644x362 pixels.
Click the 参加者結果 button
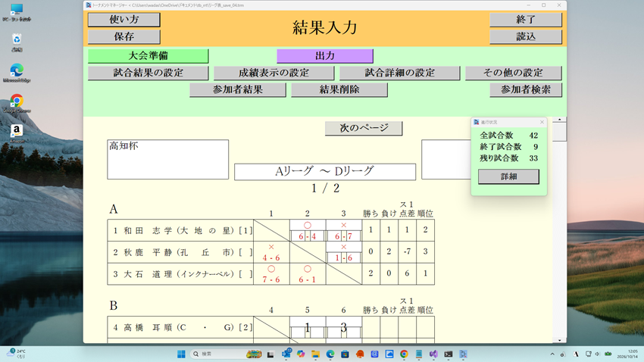pos(238,90)
